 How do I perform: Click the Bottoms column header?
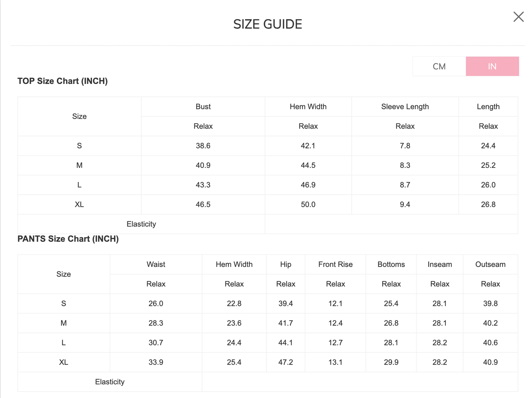click(x=391, y=264)
